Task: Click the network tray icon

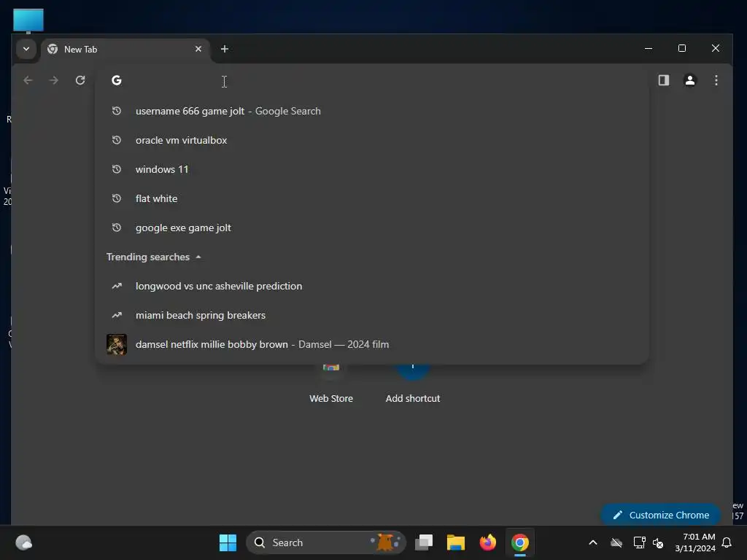Action: pos(639,542)
